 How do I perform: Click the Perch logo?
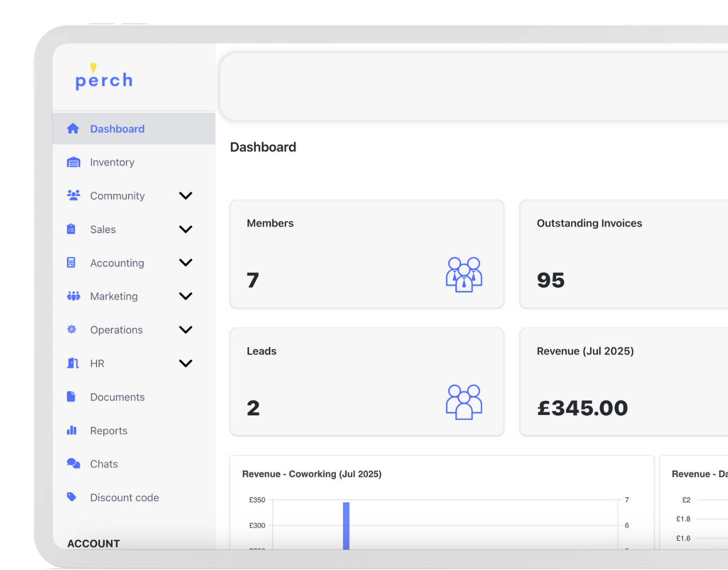(x=104, y=78)
